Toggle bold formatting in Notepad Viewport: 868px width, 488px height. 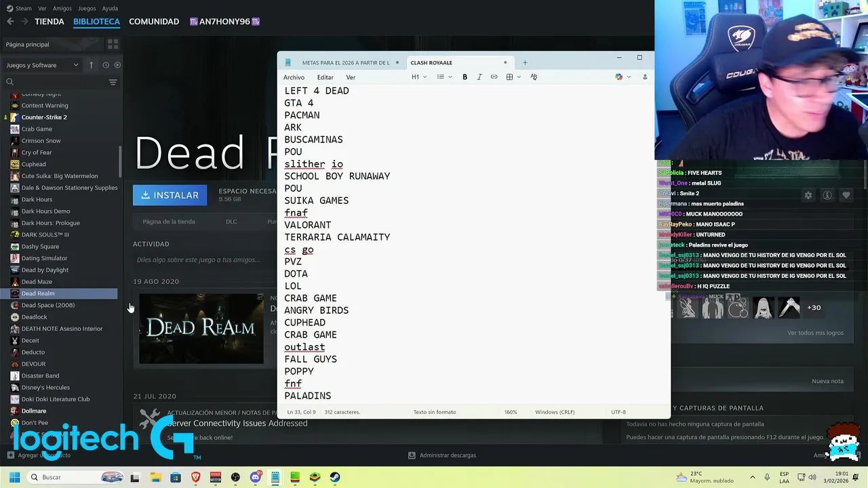click(465, 77)
